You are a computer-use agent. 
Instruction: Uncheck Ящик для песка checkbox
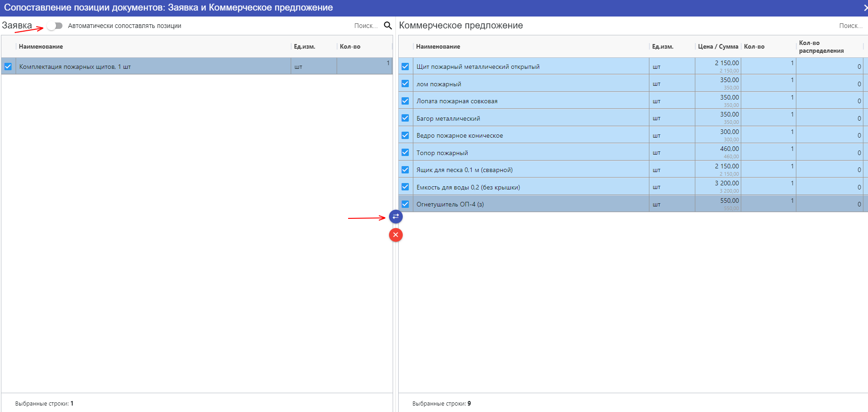click(x=405, y=170)
